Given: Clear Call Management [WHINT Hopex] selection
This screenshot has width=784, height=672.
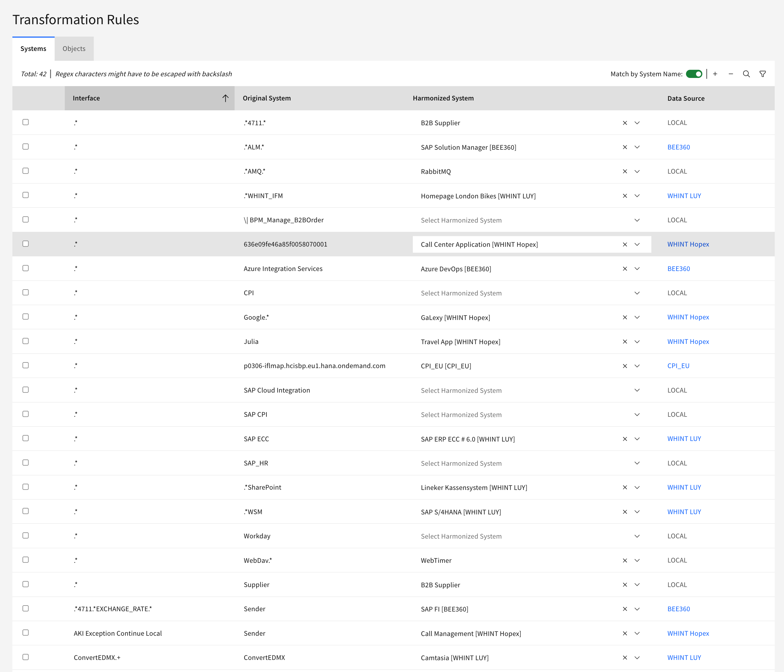Looking at the screenshot, I should click(625, 633).
